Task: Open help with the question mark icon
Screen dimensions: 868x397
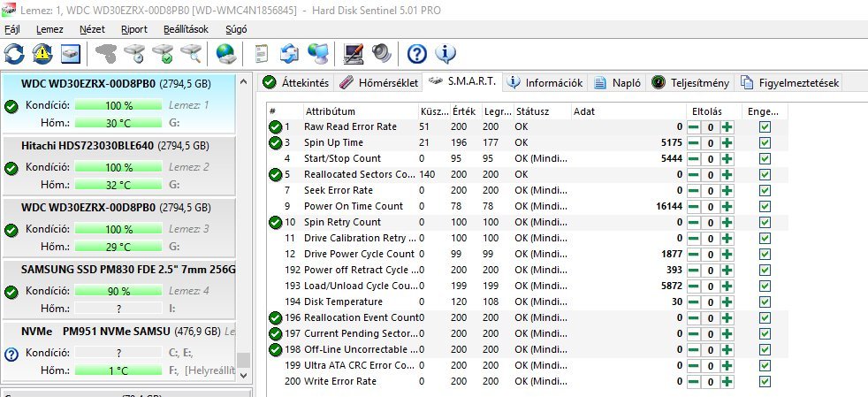Action: coord(417,54)
